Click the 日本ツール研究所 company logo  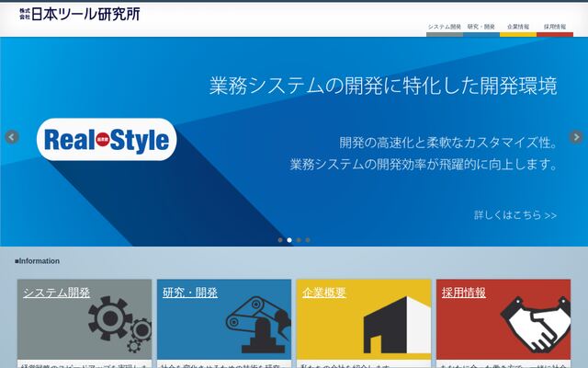[80, 14]
